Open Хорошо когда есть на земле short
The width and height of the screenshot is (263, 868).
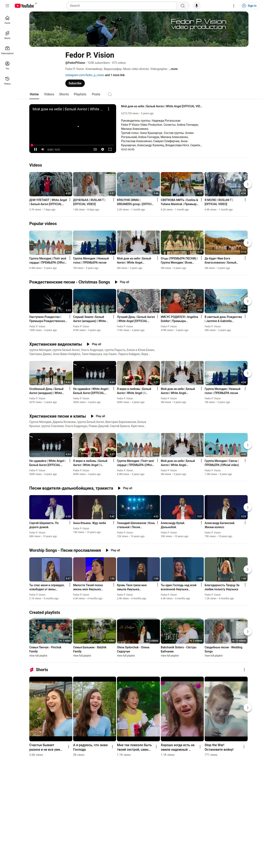[182, 709]
